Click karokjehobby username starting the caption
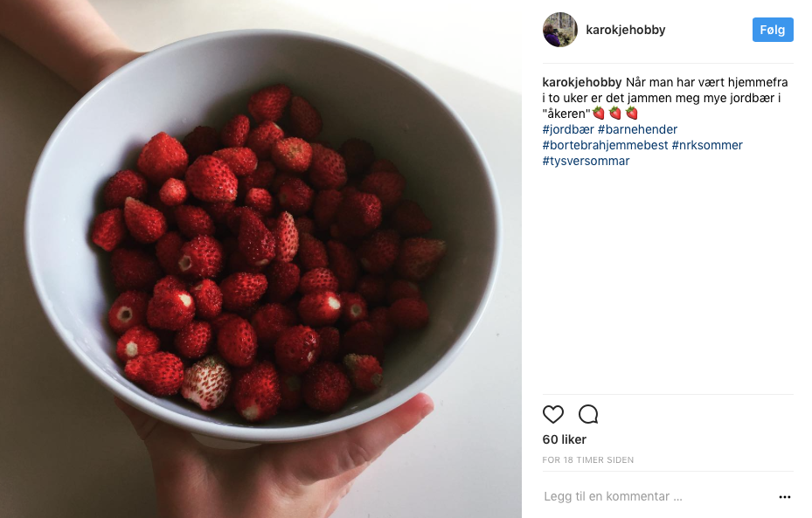812x518 pixels. (x=582, y=82)
